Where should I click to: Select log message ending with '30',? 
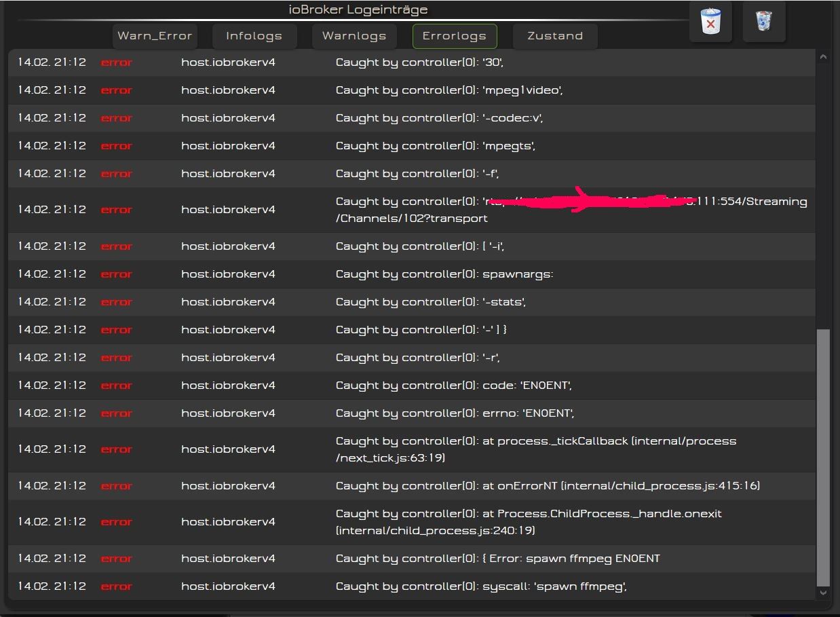419,62
